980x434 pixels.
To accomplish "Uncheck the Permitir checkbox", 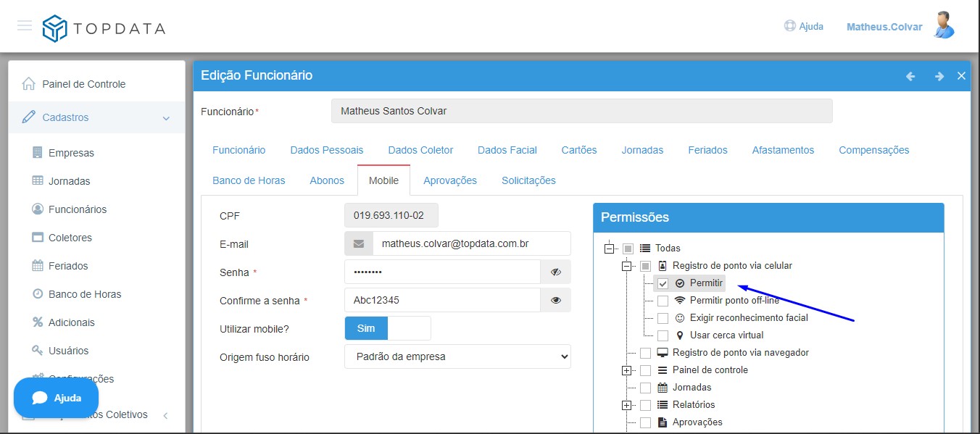I will pyautogui.click(x=663, y=283).
